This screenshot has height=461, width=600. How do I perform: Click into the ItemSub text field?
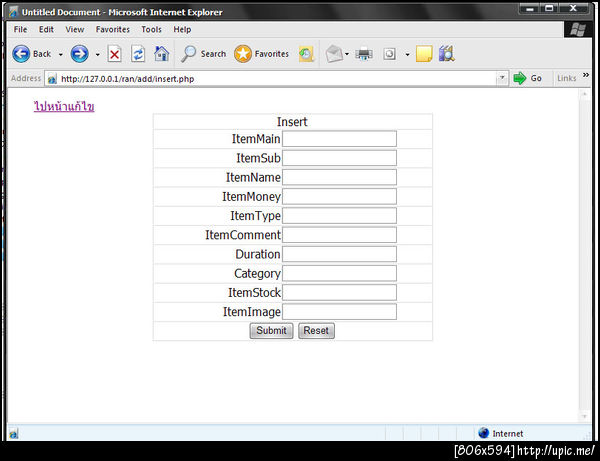point(339,158)
